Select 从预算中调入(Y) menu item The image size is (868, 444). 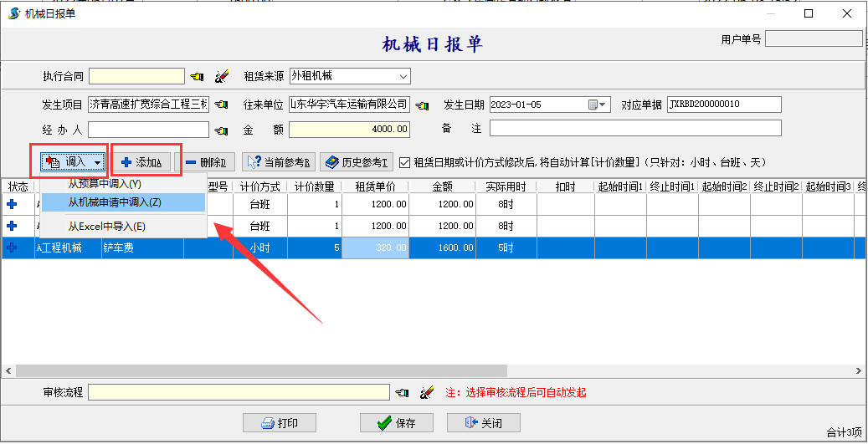[x=105, y=183]
